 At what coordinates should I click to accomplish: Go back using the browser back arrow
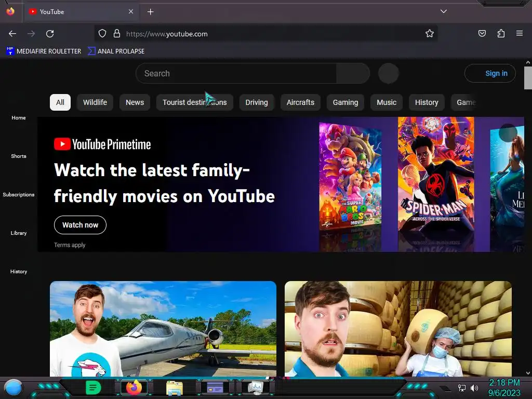click(x=12, y=34)
